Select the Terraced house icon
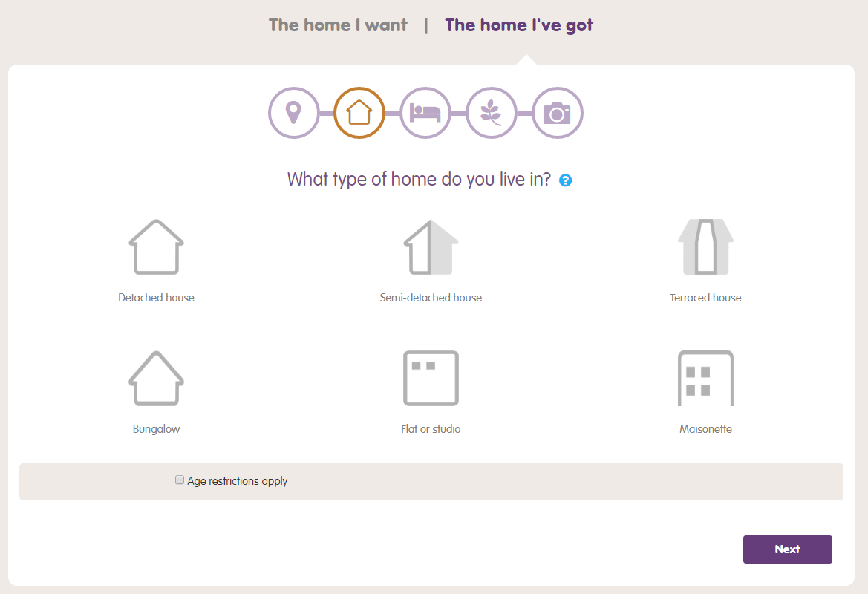The width and height of the screenshot is (868, 594). [x=705, y=247]
